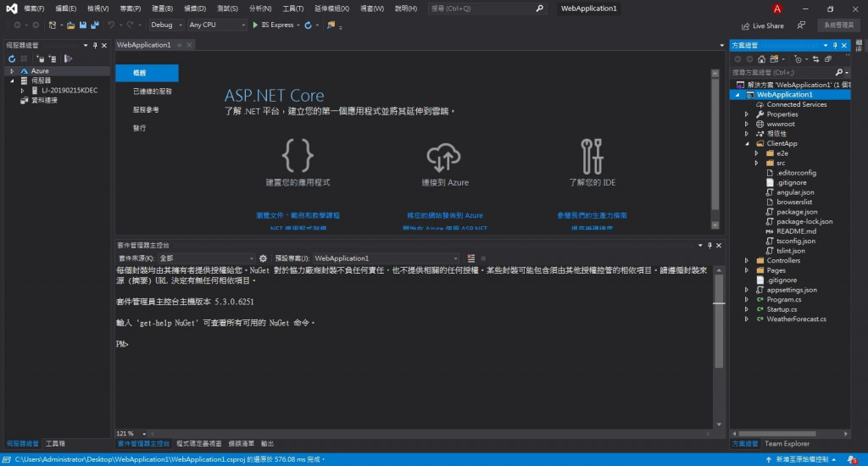Click 新增至原始檔控制 in status bar
This screenshot has height=466, width=868.
point(802,460)
